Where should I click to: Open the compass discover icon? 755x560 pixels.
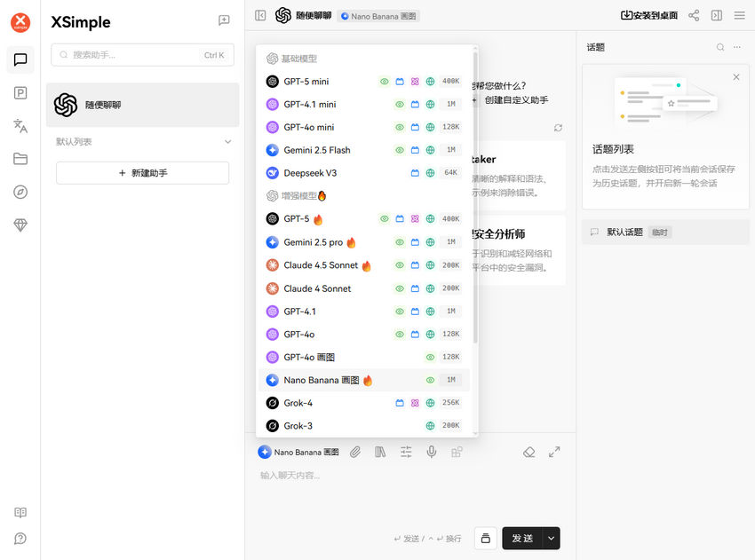coord(20,192)
